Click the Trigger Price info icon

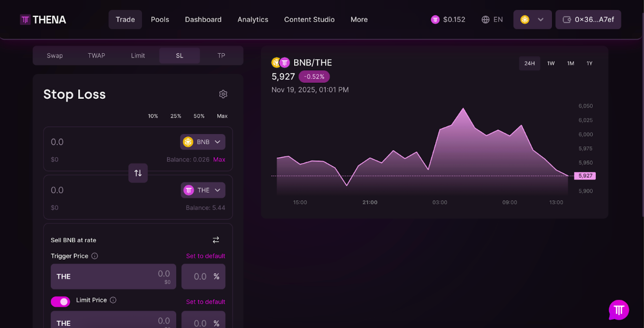pyautogui.click(x=95, y=256)
